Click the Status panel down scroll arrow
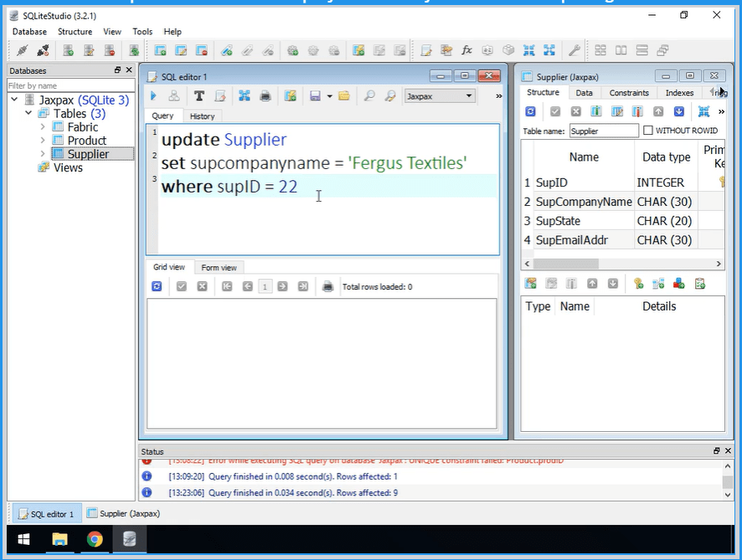Screen dimensions: 742x560 728,495
